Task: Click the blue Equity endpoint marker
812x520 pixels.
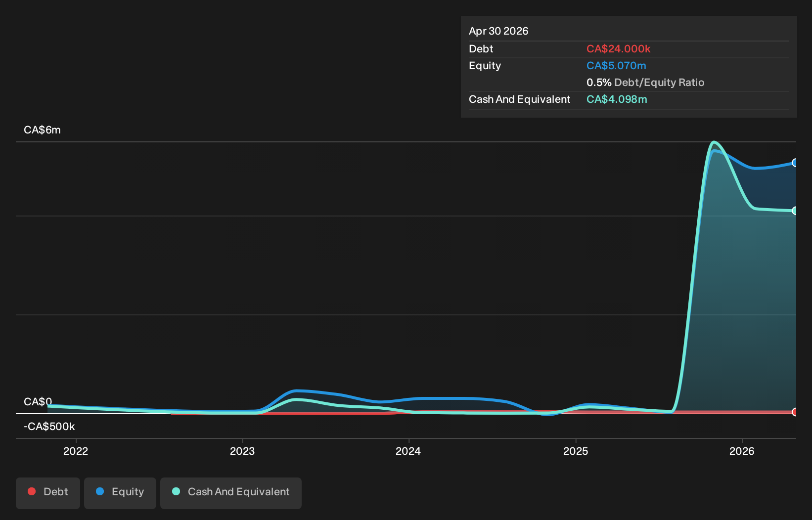Action: pyautogui.click(x=795, y=163)
